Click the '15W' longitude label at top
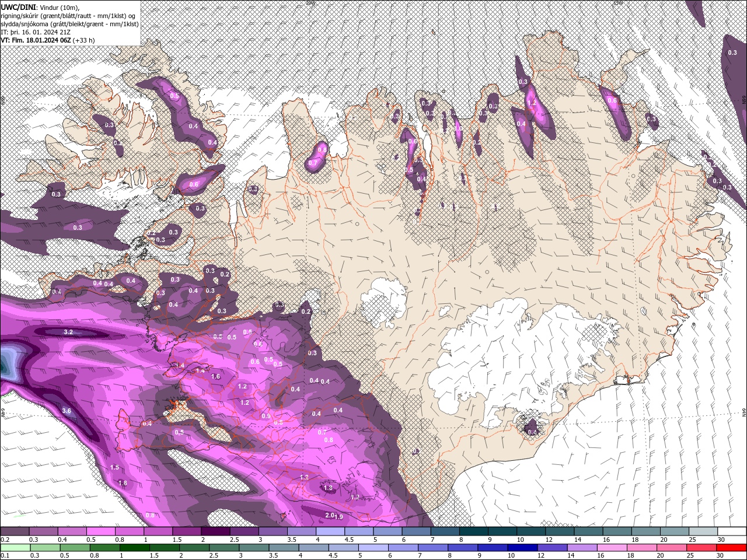The image size is (747, 560). click(618, 2)
